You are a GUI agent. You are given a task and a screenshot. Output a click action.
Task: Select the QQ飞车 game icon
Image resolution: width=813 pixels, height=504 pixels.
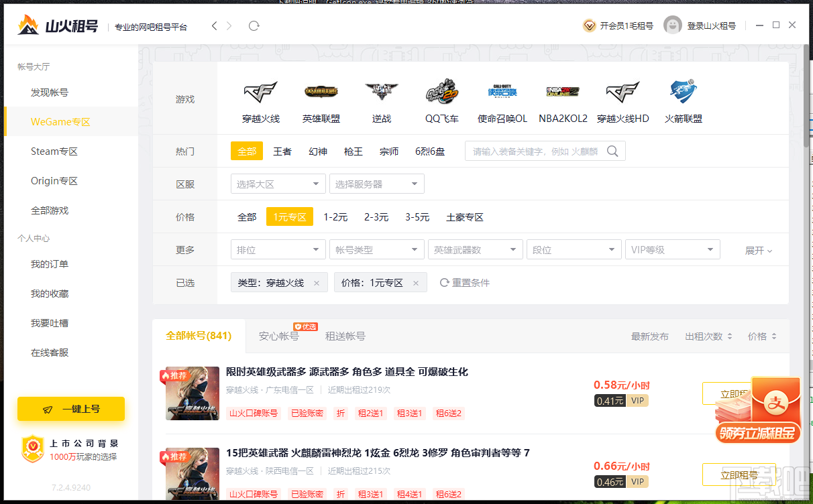(442, 92)
